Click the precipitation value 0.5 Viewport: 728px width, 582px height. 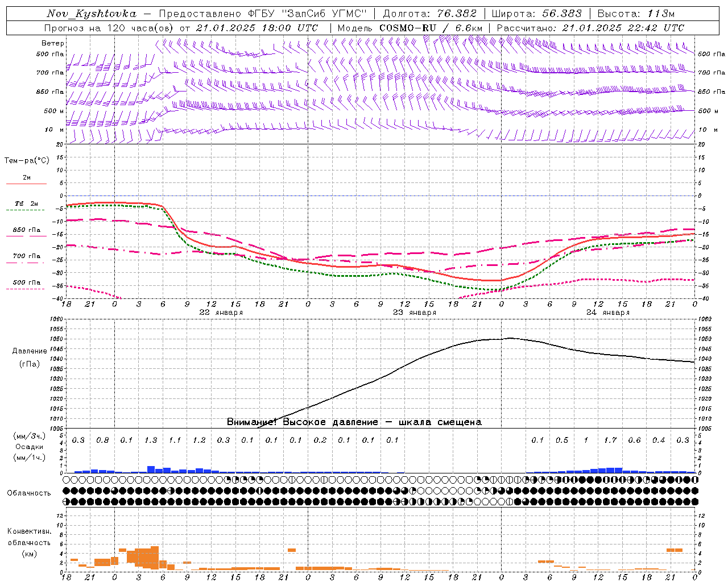562,440
